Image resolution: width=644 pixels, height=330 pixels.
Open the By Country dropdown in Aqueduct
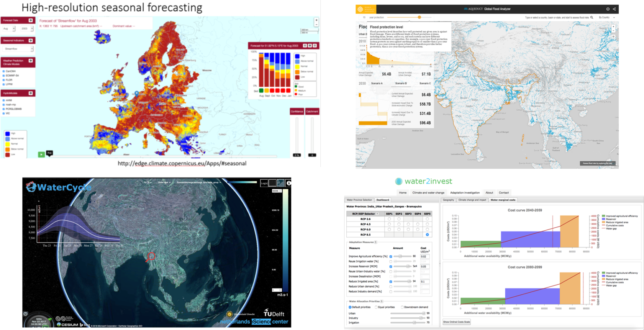(604, 17)
